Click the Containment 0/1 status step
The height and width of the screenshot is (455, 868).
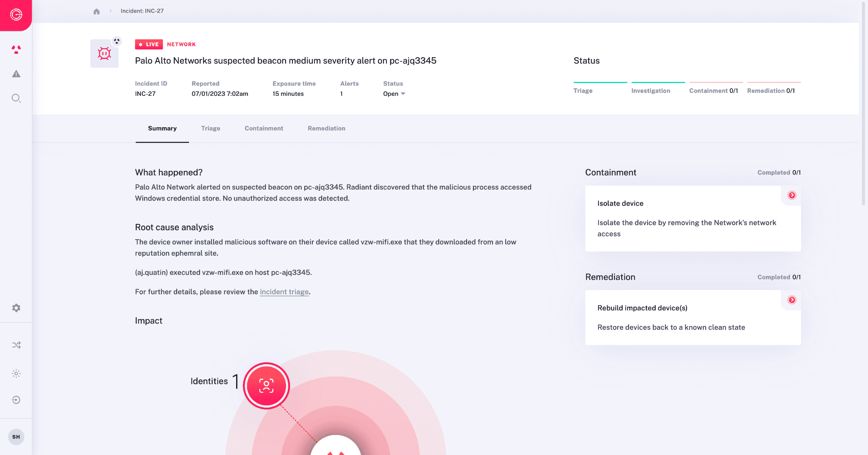716,88
